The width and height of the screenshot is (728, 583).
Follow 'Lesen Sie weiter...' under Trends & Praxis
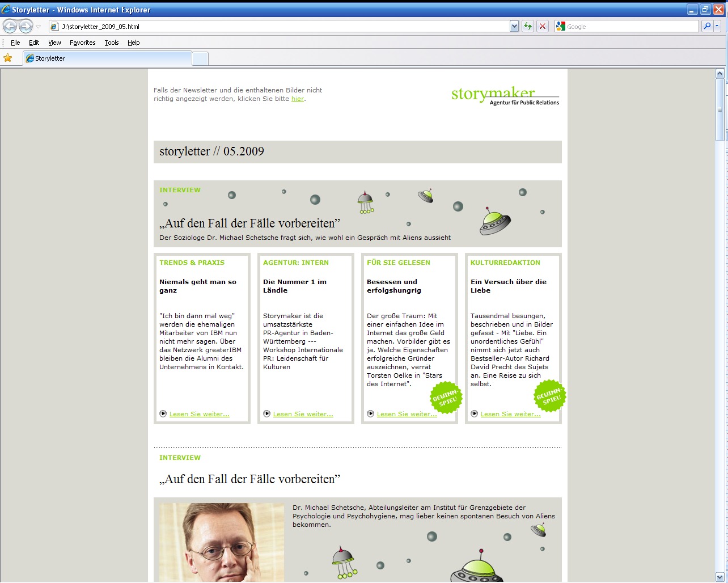[199, 414]
